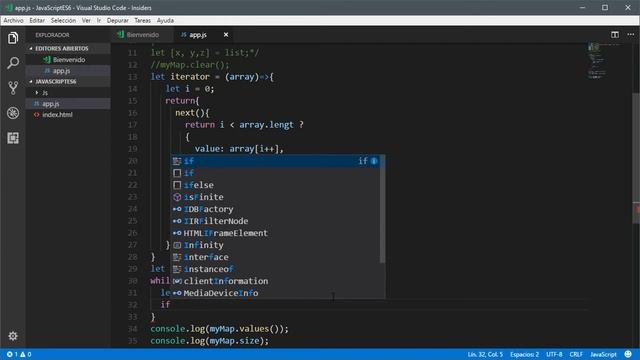Image resolution: width=640 pixels, height=360 pixels.
Task: Pick the Infinity suggestion
Action: click(x=275, y=245)
